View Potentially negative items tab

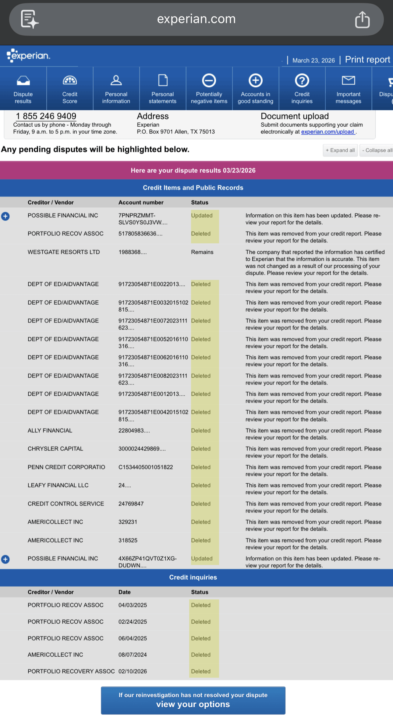coord(209,88)
